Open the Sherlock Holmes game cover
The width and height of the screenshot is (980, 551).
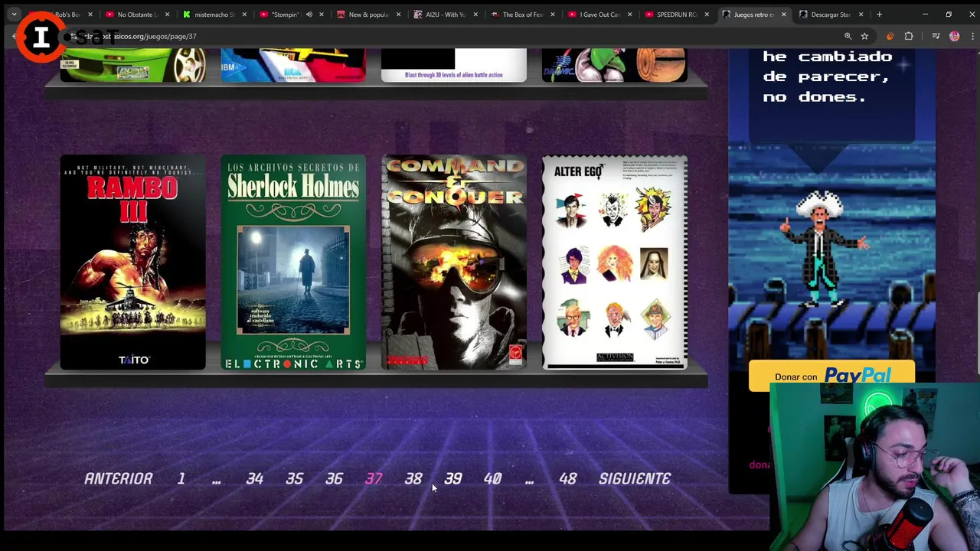tap(293, 262)
